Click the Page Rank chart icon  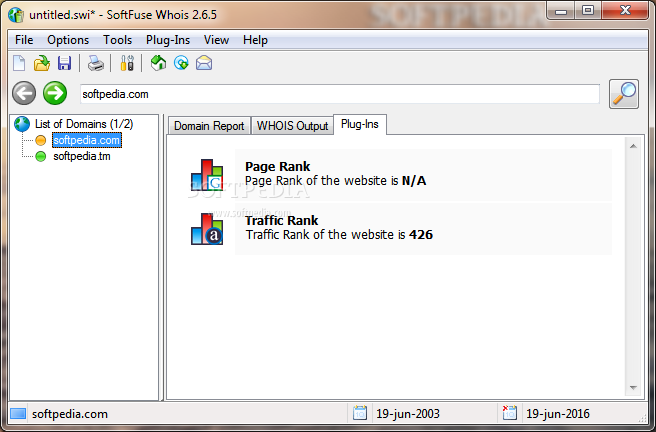pos(207,174)
